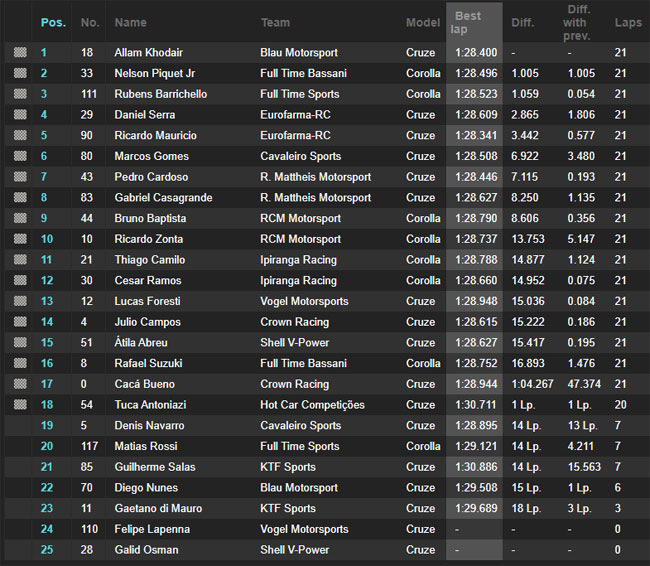Screen dimensions: 650x566
Task: Click best lap time 1:30.886
Action: (476, 466)
